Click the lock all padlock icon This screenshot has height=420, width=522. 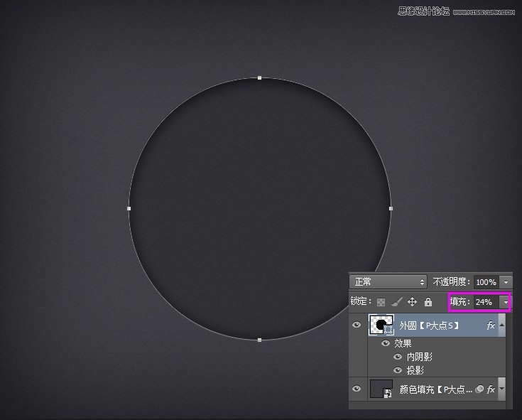(428, 302)
